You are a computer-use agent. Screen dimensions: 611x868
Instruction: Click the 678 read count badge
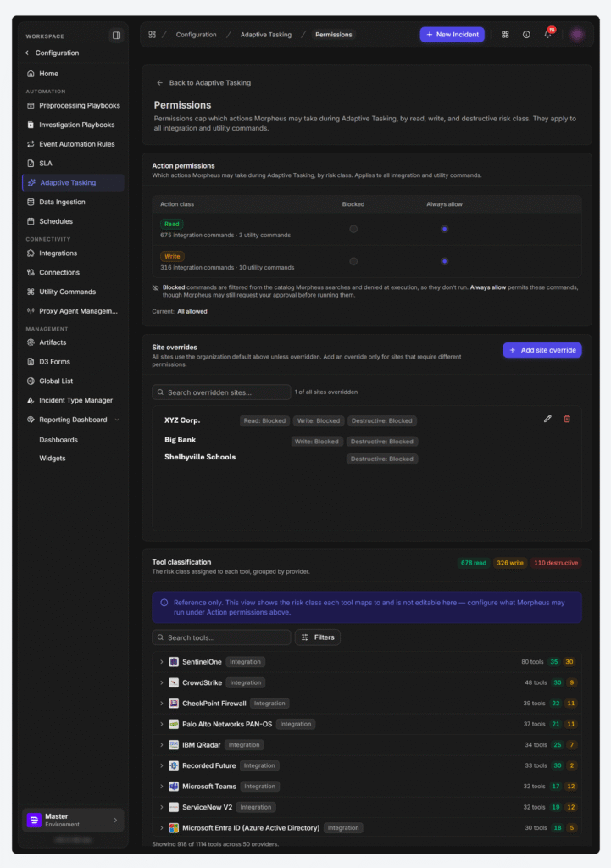coord(474,563)
